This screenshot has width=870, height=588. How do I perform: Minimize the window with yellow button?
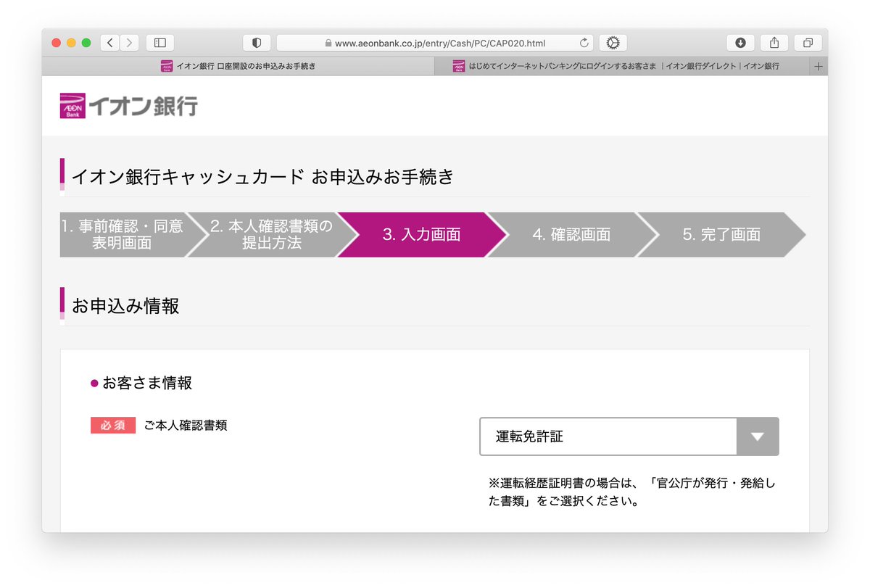71,43
